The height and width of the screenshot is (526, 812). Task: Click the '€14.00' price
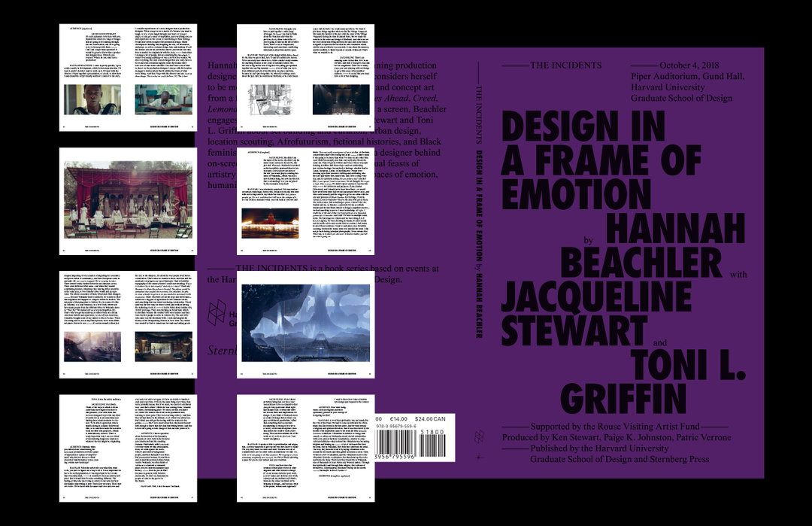tap(398, 418)
